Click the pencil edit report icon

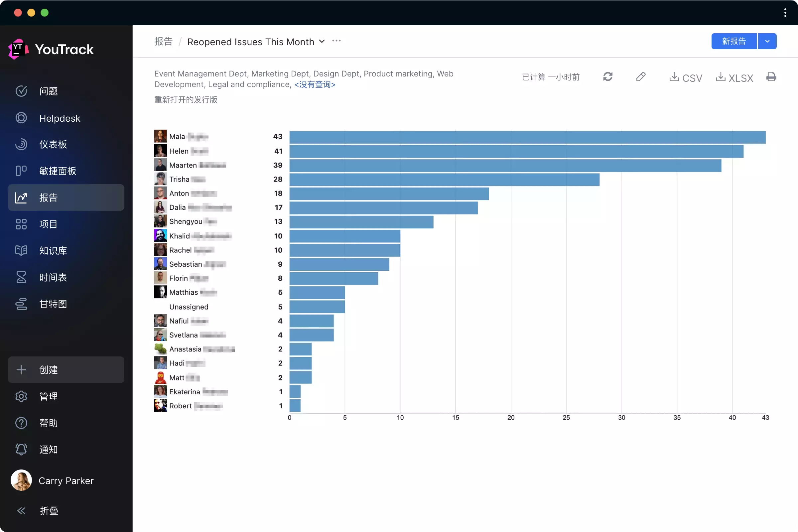click(x=641, y=77)
